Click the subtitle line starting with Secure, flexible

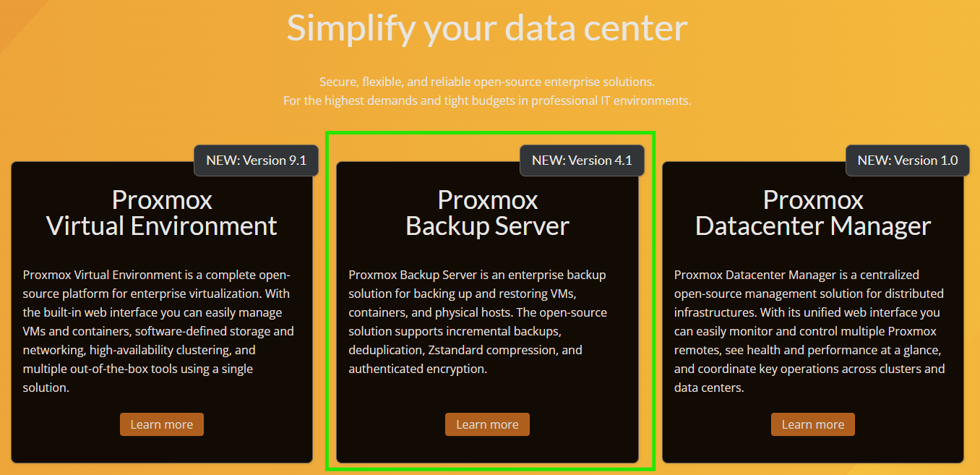(x=487, y=82)
